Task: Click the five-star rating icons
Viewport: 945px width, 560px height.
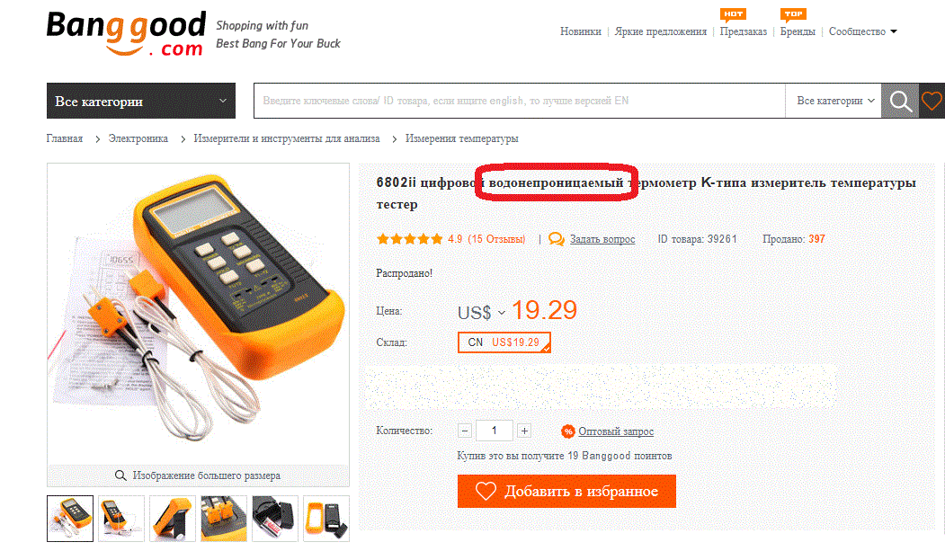Action: pos(409,239)
